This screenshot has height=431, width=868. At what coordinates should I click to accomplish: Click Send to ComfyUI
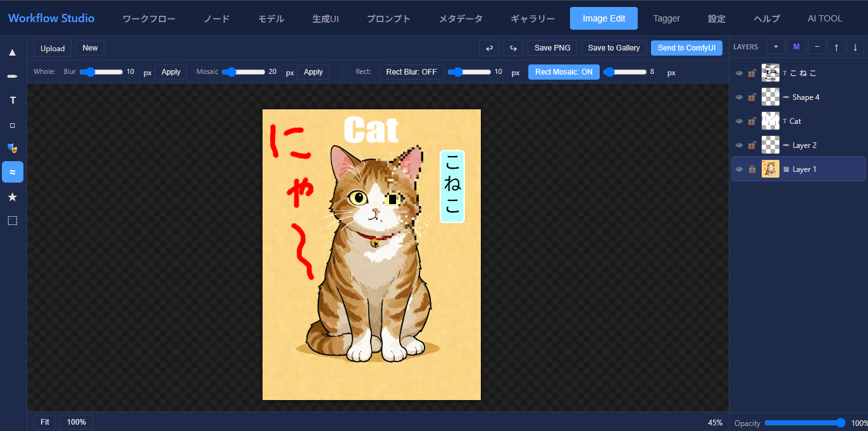click(686, 48)
